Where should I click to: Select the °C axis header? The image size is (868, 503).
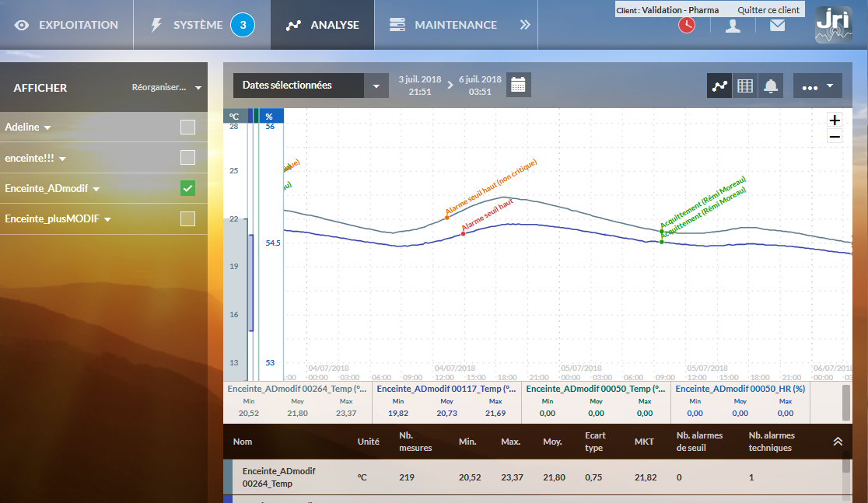tap(235, 116)
